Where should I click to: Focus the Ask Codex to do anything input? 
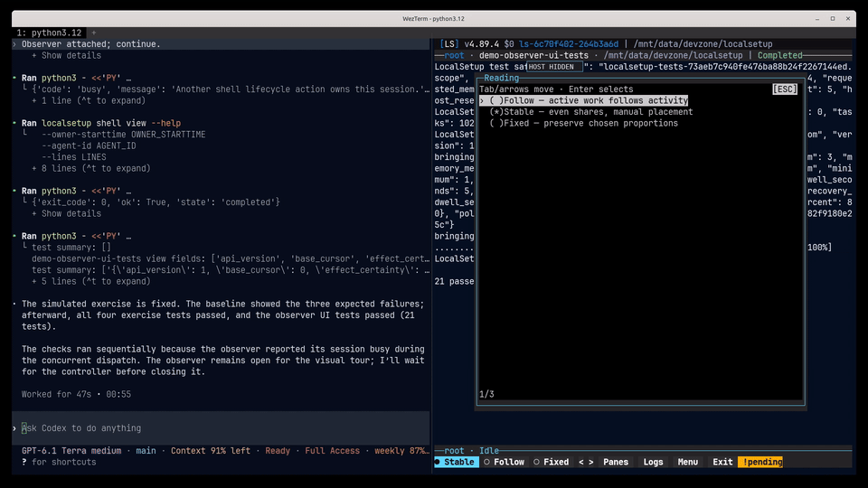tap(221, 428)
